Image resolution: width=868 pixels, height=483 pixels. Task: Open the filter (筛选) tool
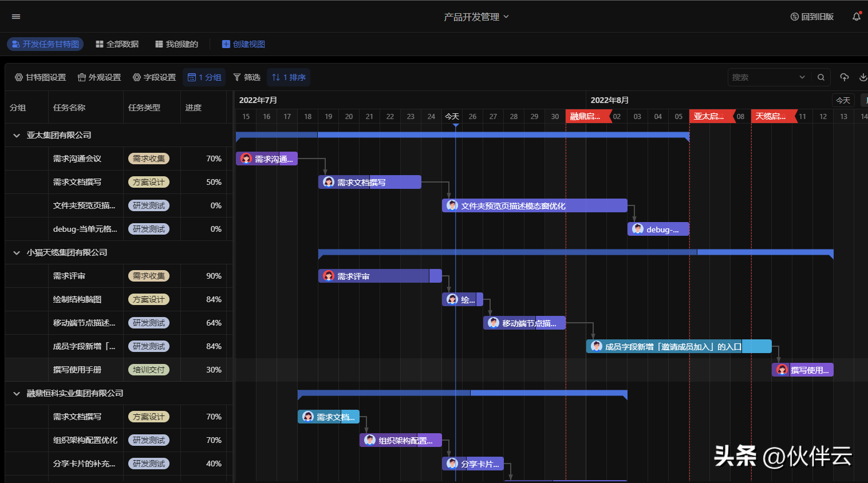point(247,77)
